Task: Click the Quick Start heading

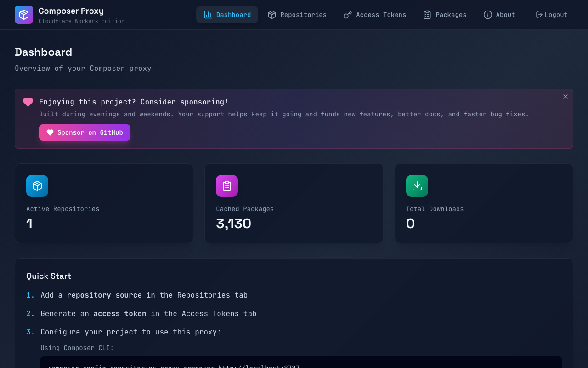Action: click(x=49, y=276)
